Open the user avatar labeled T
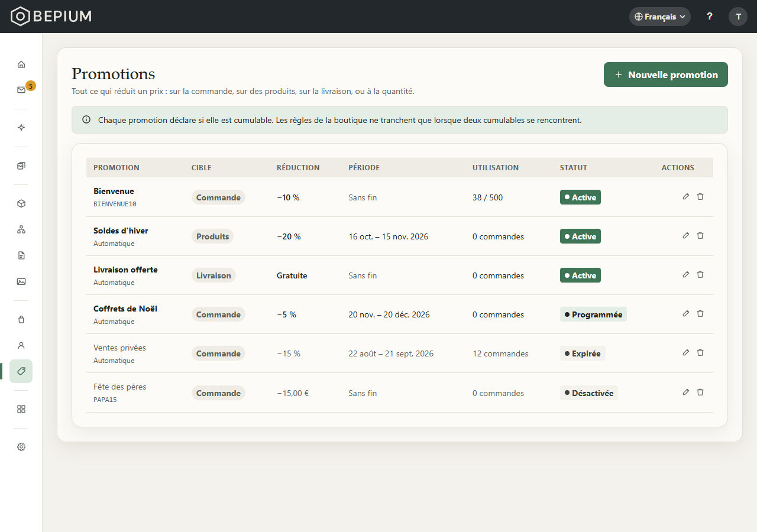The height and width of the screenshot is (532, 757). [738, 17]
